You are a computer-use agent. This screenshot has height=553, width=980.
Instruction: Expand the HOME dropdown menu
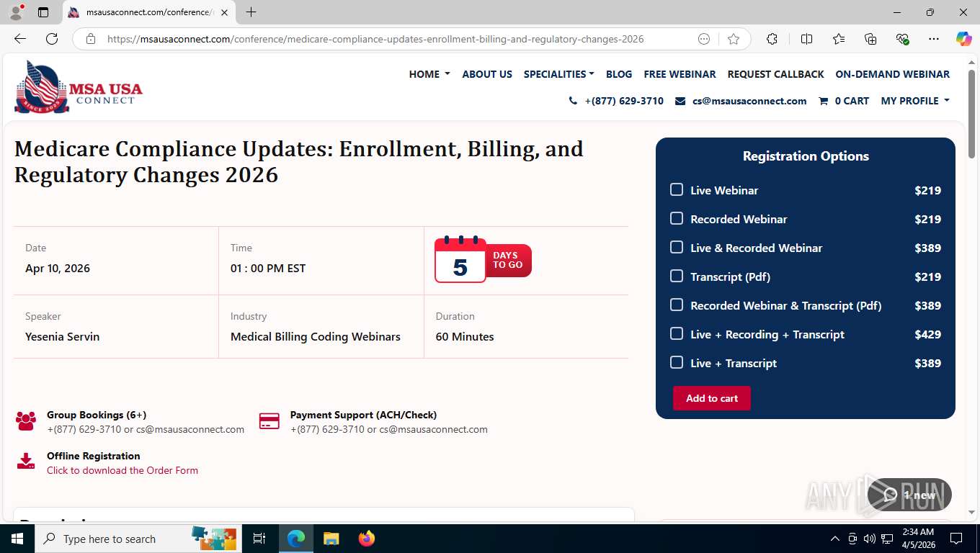coord(429,74)
